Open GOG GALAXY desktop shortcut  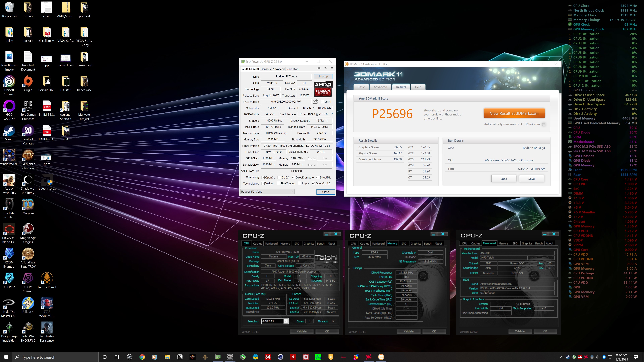(9, 110)
